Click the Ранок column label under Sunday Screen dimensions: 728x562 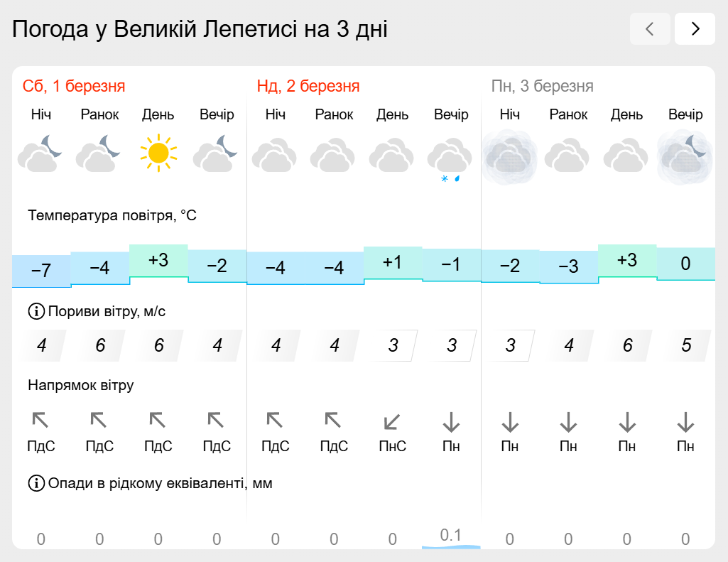(334, 114)
